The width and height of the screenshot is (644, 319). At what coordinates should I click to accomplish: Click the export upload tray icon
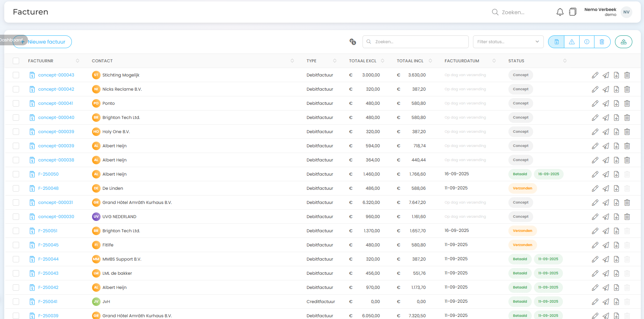(x=623, y=42)
